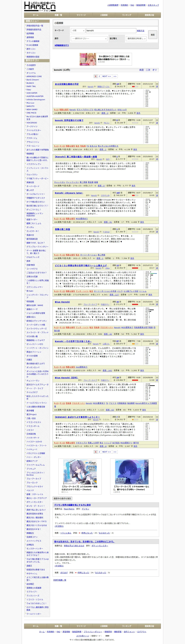Expand the 詳細検索を行う advanced search
185x644 pixels.
[x=62, y=45]
